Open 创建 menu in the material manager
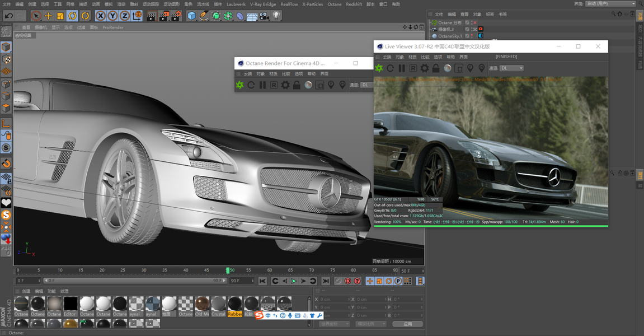Screen dimensions: 644x336 [26, 291]
